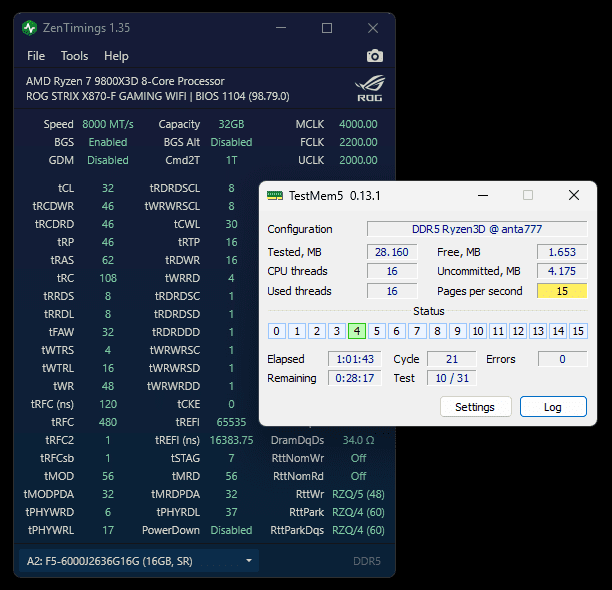
Task: Open the Tools menu in ZenTimings
Action: coord(74,56)
